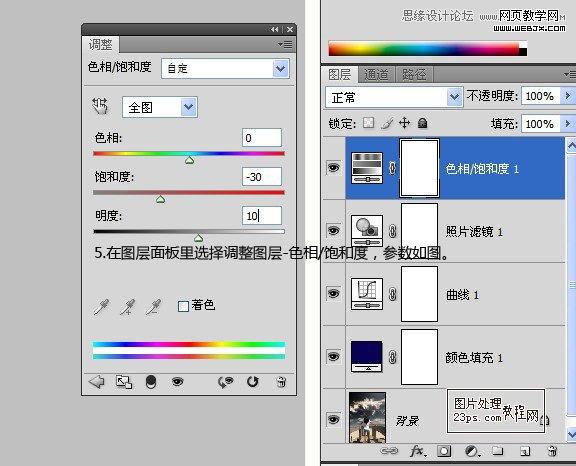The height and width of the screenshot is (466, 576).
Task: Select the 颜色填充 1 dark blue fill thumbnail
Action: point(367,357)
